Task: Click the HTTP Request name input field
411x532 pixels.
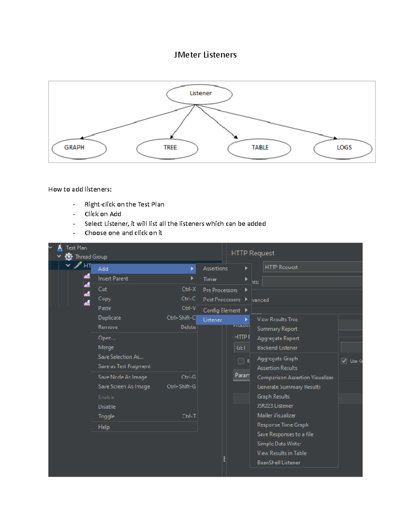Action: [x=312, y=267]
